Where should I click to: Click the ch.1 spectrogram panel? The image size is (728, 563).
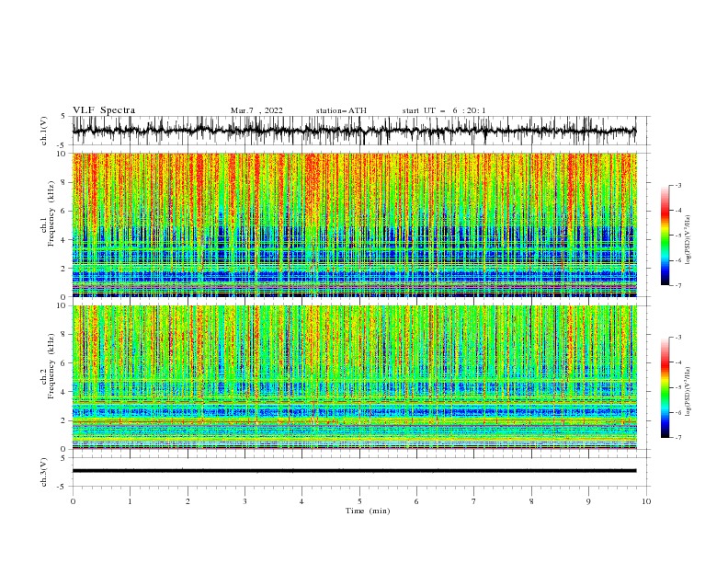354,224
